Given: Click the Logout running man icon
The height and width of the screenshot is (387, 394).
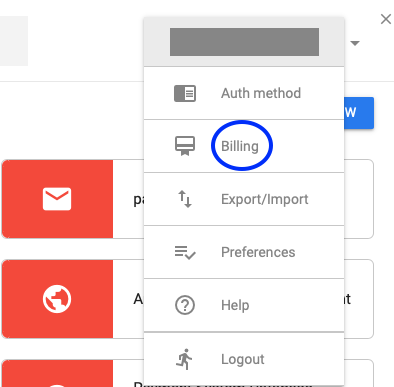Looking at the screenshot, I should coord(184,359).
